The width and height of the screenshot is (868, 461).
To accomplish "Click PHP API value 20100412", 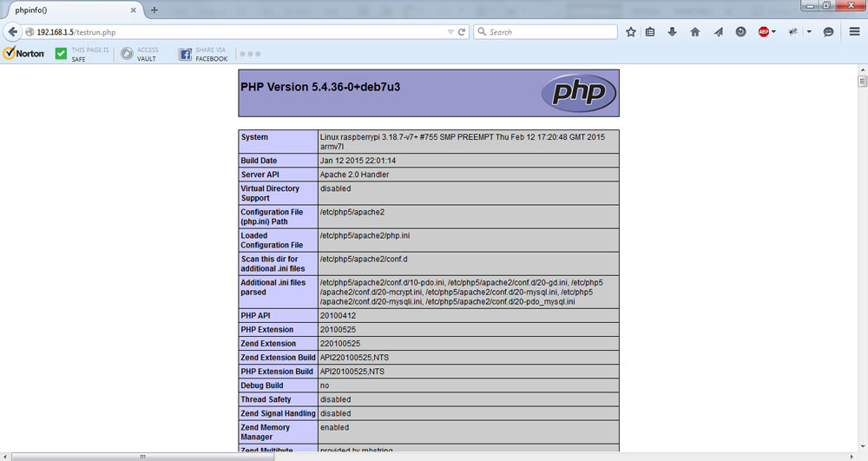I will coord(338,315).
